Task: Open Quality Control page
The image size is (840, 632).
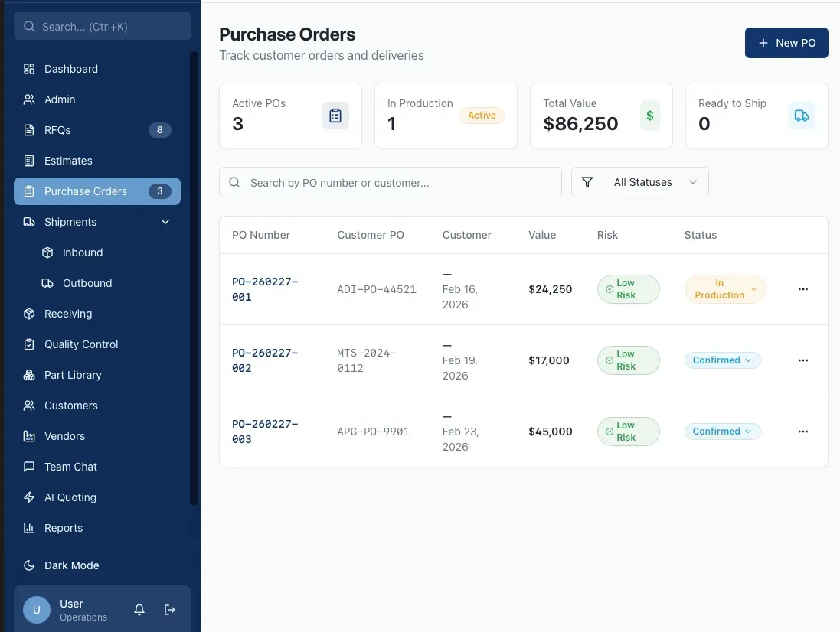Action: click(x=97, y=344)
